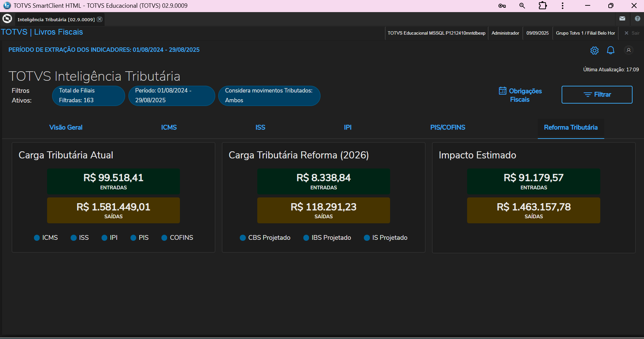Open the settings gear icon
The height and width of the screenshot is (339, 644).
click(x=594, y=50)
